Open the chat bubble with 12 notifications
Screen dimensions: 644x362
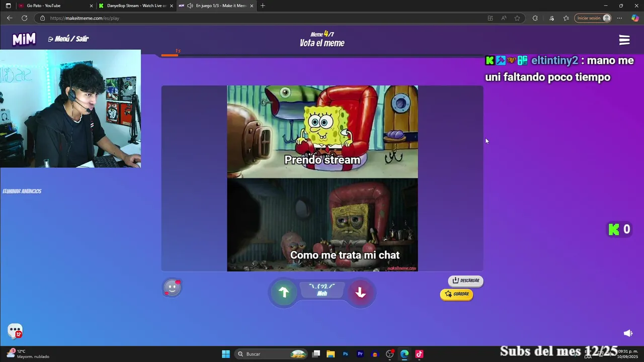[x=15, y=331]
